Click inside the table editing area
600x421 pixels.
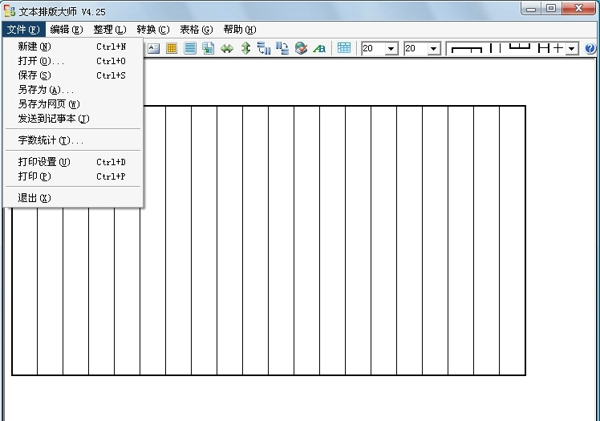[330, 240]
